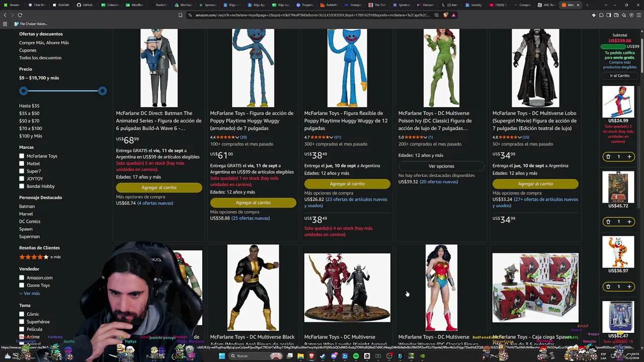The height and width of the screenshot is (362, 644).
Task: Open the GitHub browser tab
Action: tap(85, 5)
